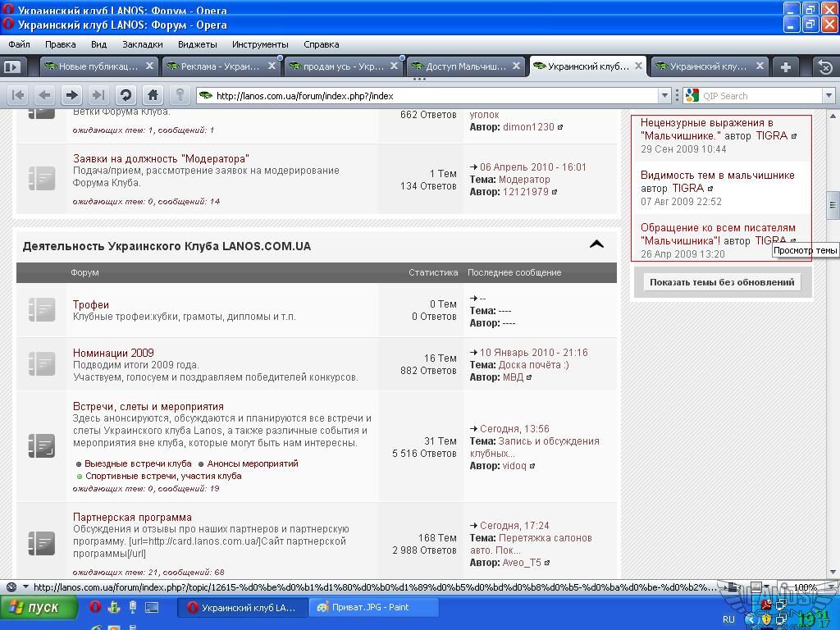The image size is (840, 630).
Task: Click in the QIP Search field
Action: point(759,96)
